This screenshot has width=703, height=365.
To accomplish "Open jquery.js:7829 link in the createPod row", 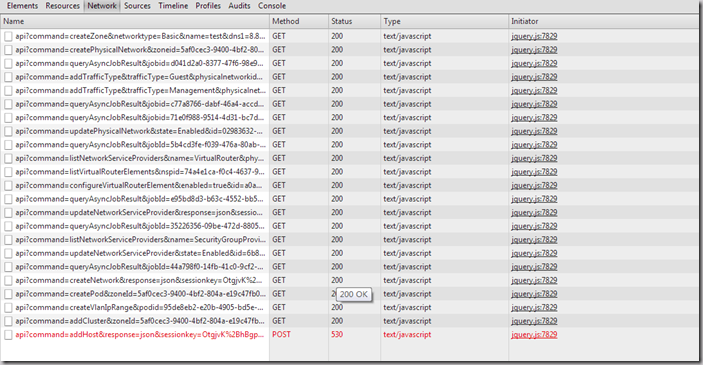I will (x=534, y=294).
